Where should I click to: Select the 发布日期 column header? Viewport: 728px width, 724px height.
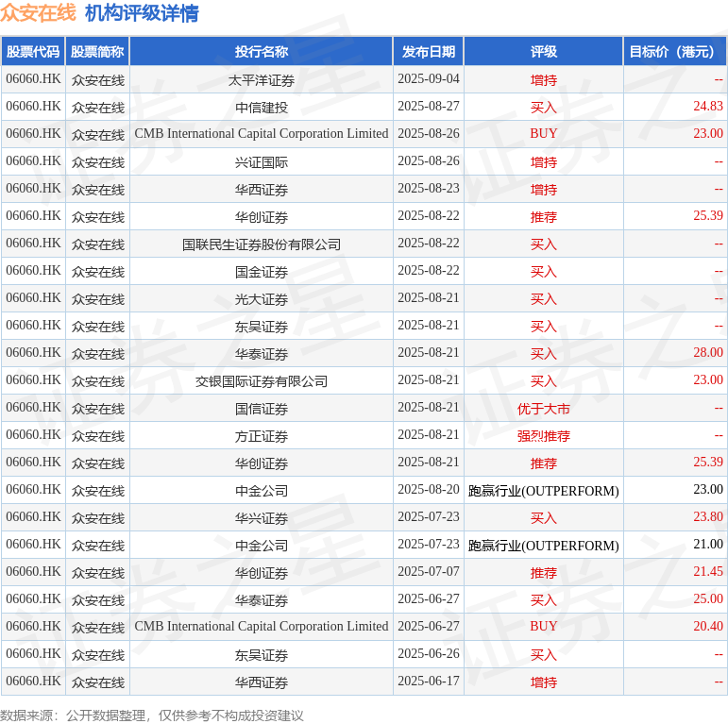(x=429, y=52)
